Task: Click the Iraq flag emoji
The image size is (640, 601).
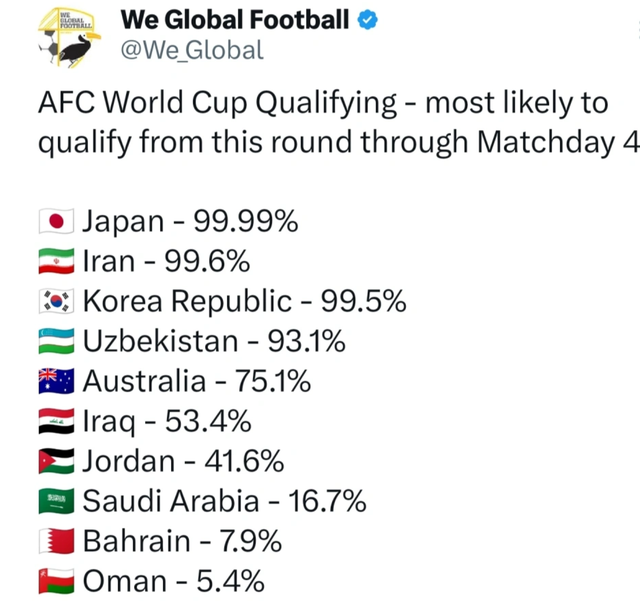Action: [56, 421]
